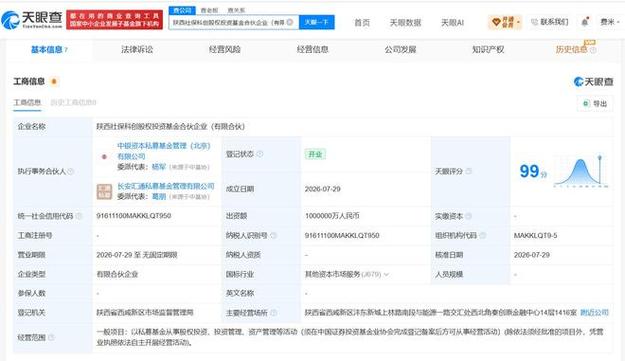Click the 导出 export button

click(x=595, y=104)
